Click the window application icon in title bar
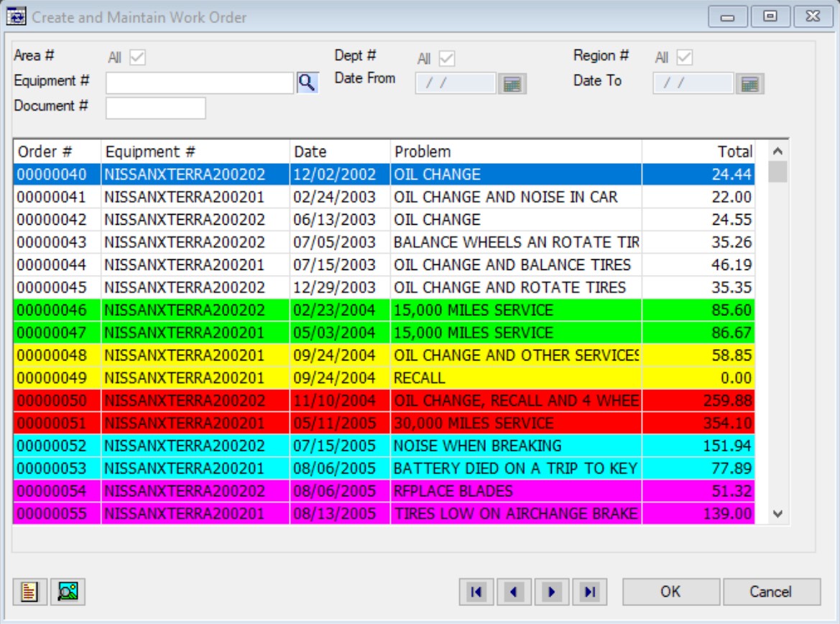This screenshot has height=624, width=840. [16, 17]
